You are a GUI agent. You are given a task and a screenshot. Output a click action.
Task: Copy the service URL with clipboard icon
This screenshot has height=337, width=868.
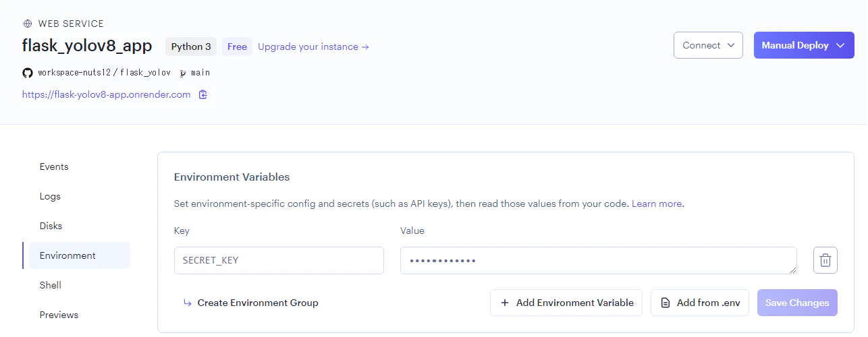tap(203, 94)
